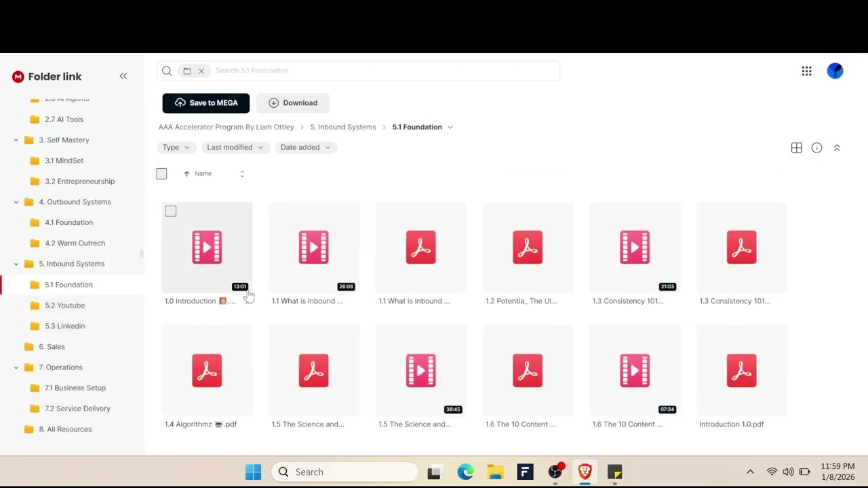Go to AAA Accelerator Program breadcrumb
Image resolution: width=868 pixels, height=488 pixels.
point(226,127)
